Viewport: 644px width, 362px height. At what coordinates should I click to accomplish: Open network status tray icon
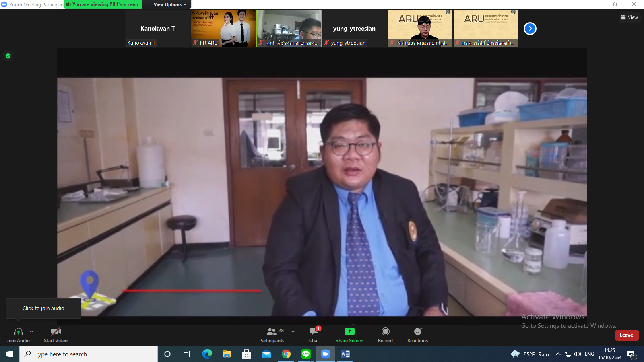point(568,354)
